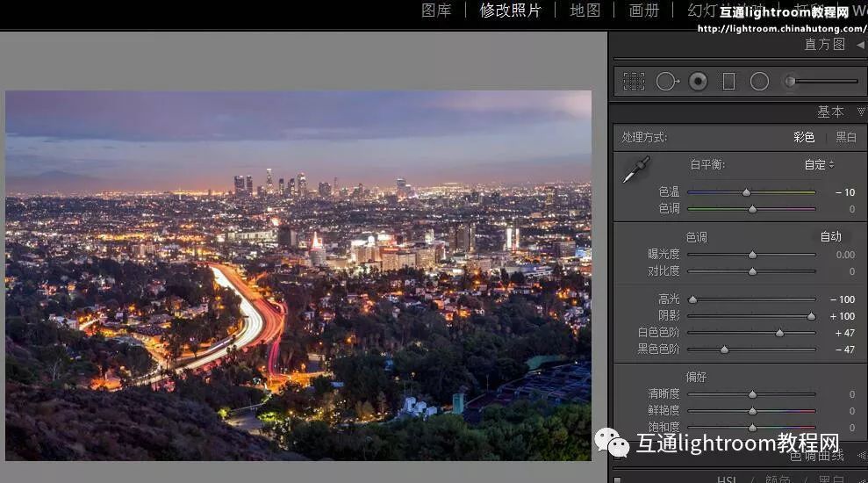This screenshot has height=483, width=868.
Task: Click the 直方图 panel header text
Action: [x=825, y=44]
